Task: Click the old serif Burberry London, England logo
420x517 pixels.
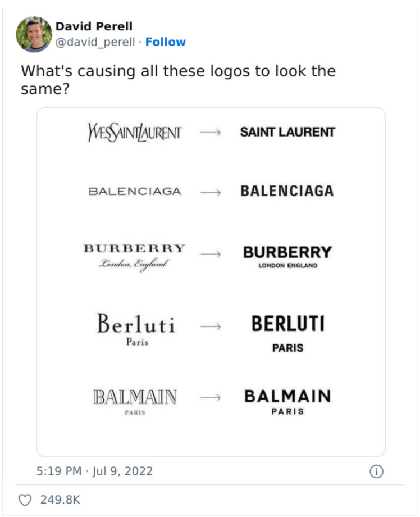Action: pos(134,255)
